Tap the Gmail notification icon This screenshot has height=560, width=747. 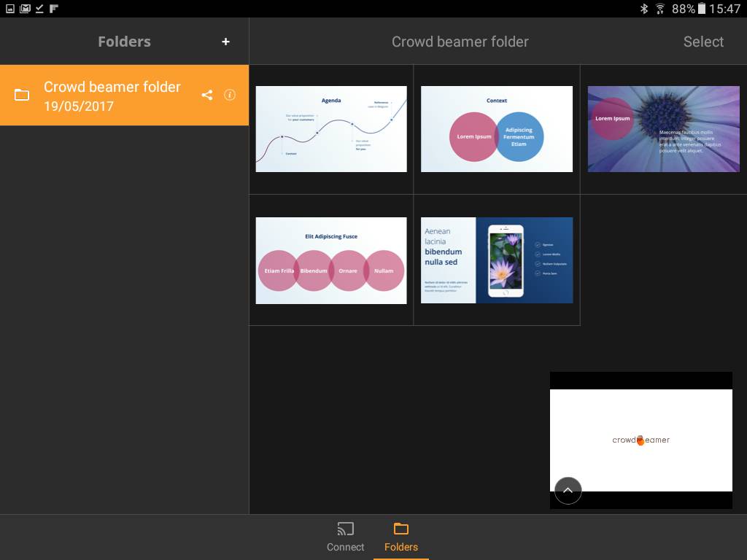25,9
